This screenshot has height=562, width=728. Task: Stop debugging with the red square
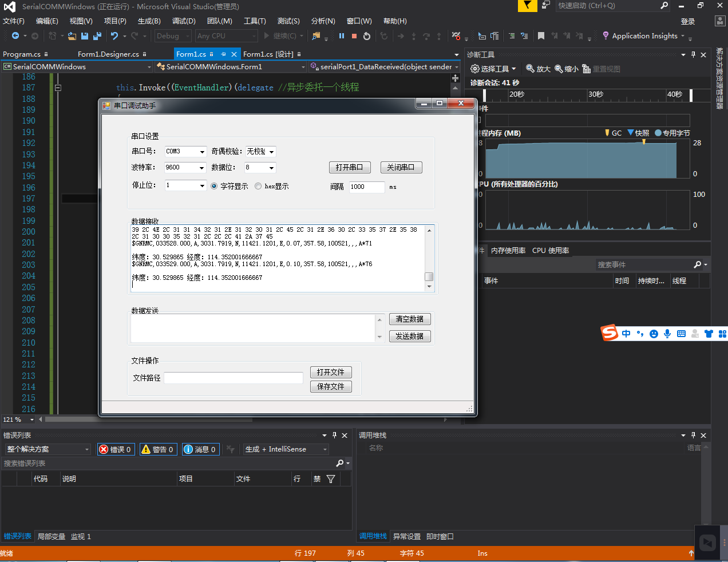(x=354, y=35)
